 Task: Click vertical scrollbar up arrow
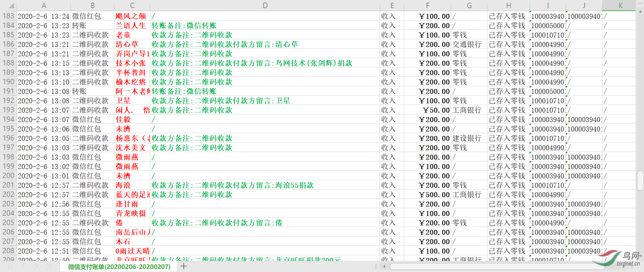coord(640,12)
